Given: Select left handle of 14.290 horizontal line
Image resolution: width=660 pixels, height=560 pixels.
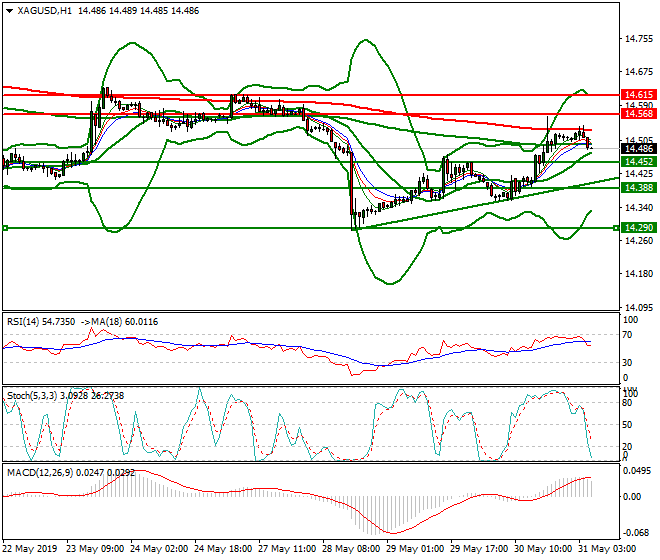Looking at the screenshot, I should tap(5, 228).
